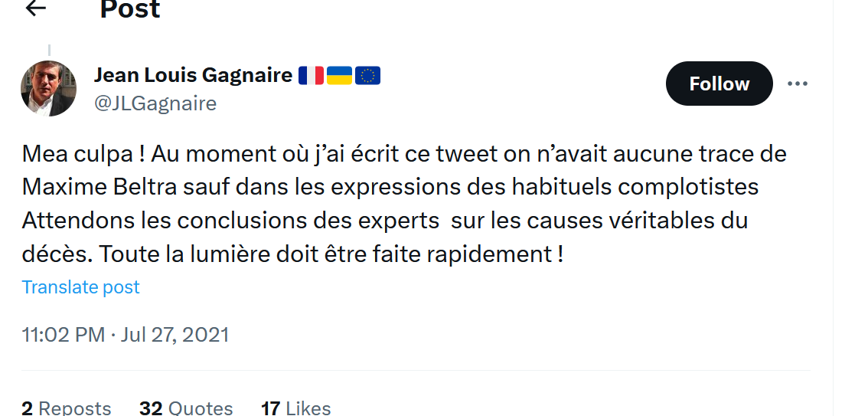Click the Post page heading
The height and width of the screenshot is (416, 868).
point(130,9)
